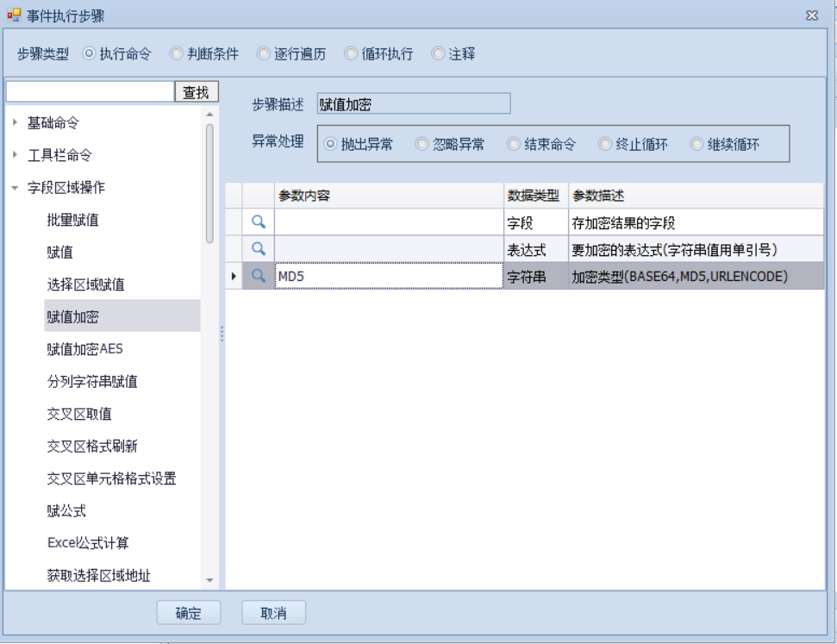Click the window icon in the title bar
The width and height of the screenshot is (837, 644).
click(14, 15)
